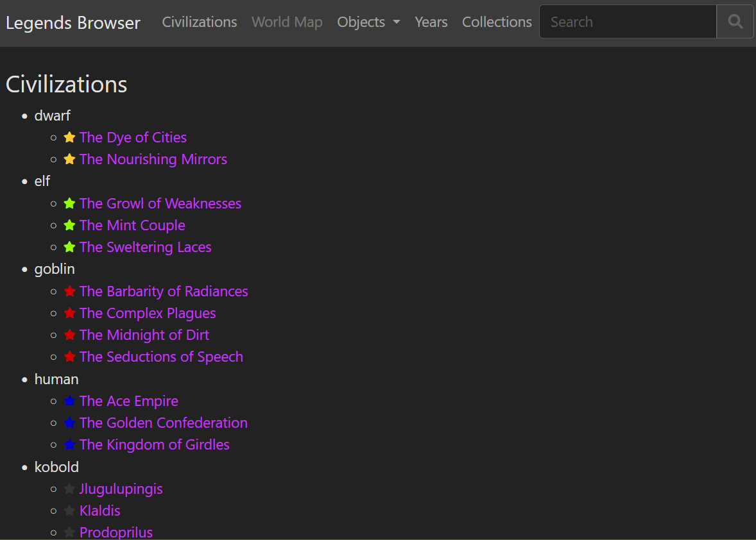Click the green star beside The Sweltering Laces
The width and height of the screenshot is (756, 540).
70,248
